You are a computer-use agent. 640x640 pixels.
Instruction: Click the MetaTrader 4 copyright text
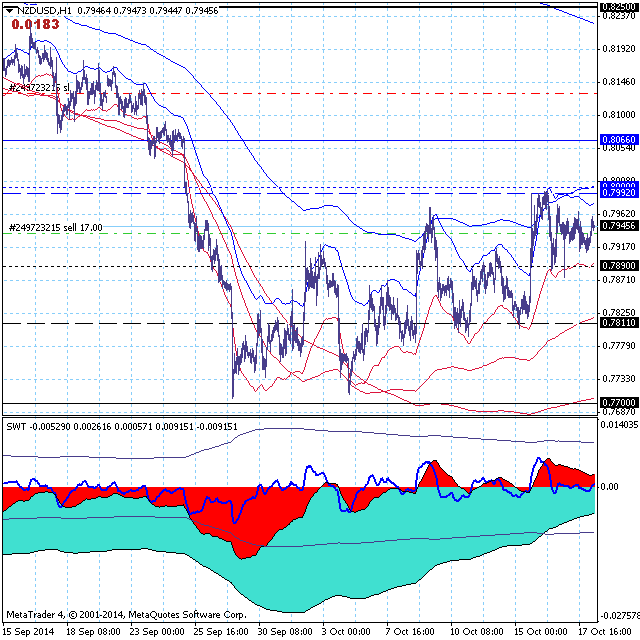(x=125, y=614)
